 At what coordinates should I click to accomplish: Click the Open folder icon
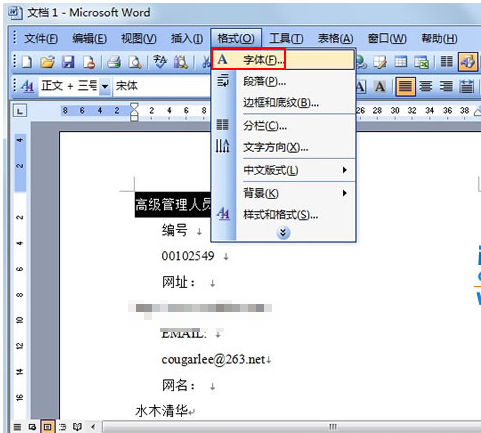click(47, 62)
